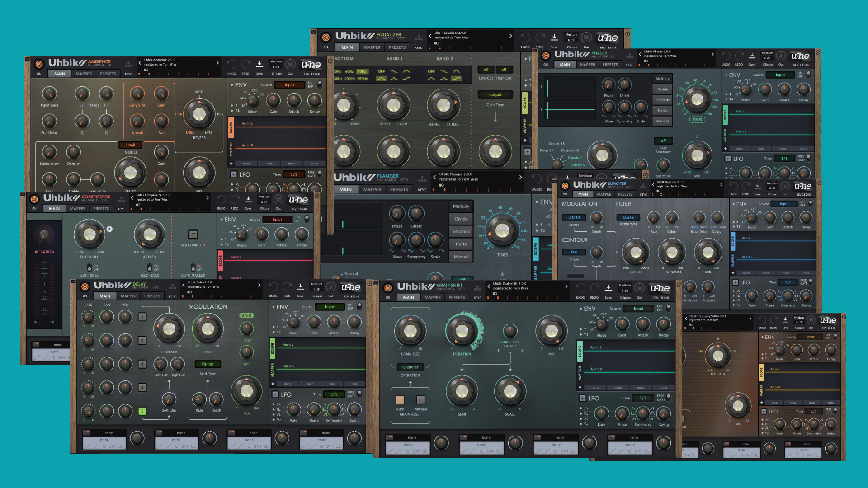Toggle the orange power icon on Uhbik Compressor
Screen dimensions: 868x488
pos(34,199)
